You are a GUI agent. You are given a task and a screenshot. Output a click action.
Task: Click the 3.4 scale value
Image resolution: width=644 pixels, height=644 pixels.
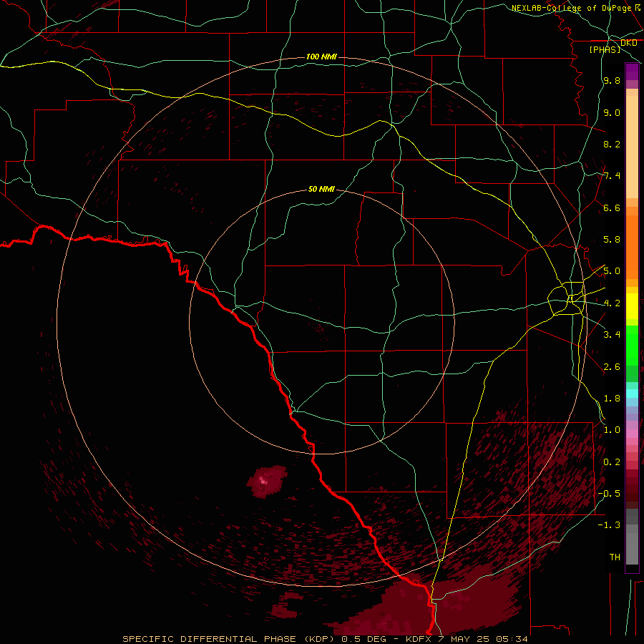pos(612,335)
